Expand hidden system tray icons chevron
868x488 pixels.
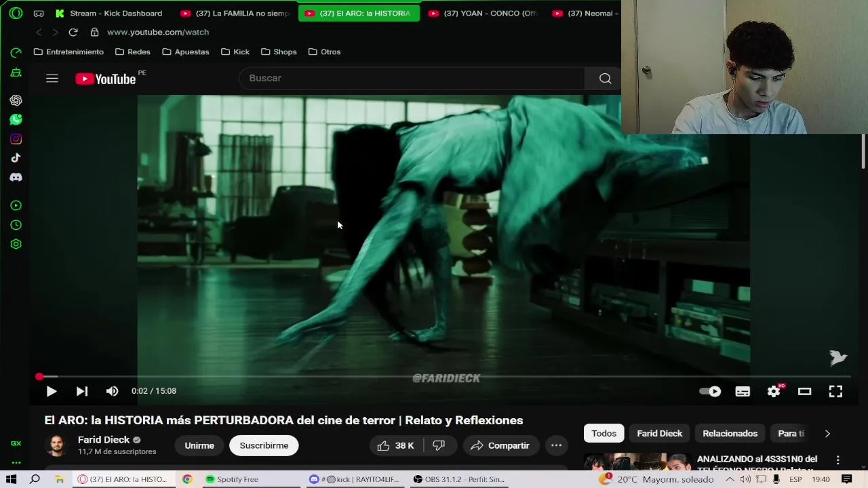[x=730, y=479]
